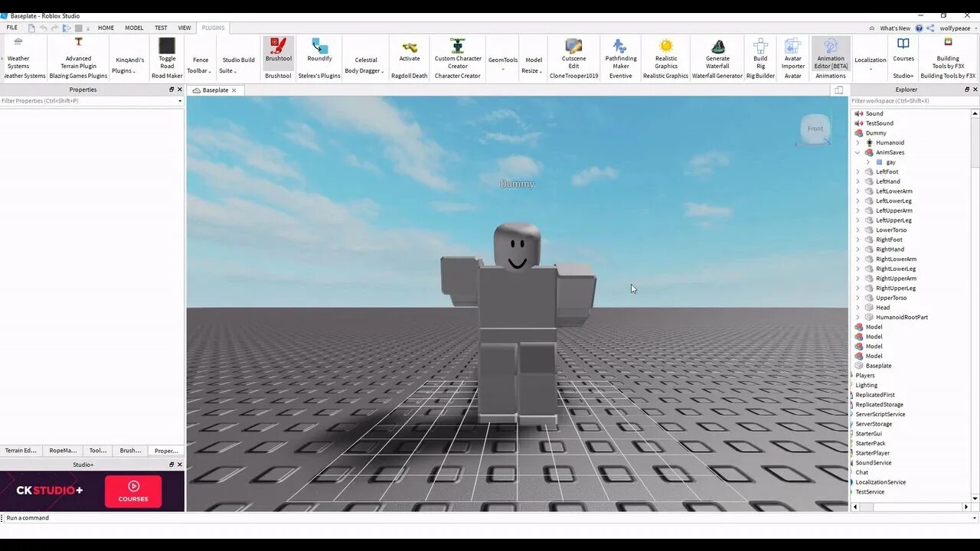980x551 pixels.
Task: Switch to the Terrain Editor bottom tab
Action: pos(21,451)
